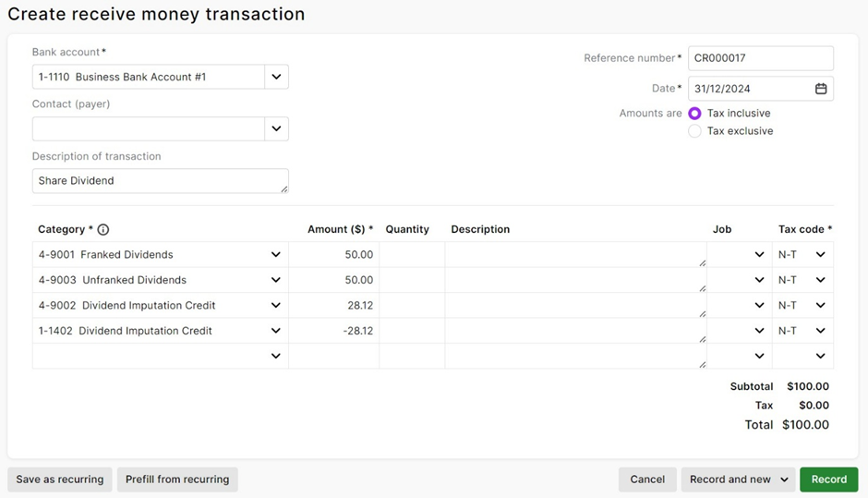Image resolution: width=868 pixels, height=498 pixels.
Task: Click the Record button
Action: 828,480
